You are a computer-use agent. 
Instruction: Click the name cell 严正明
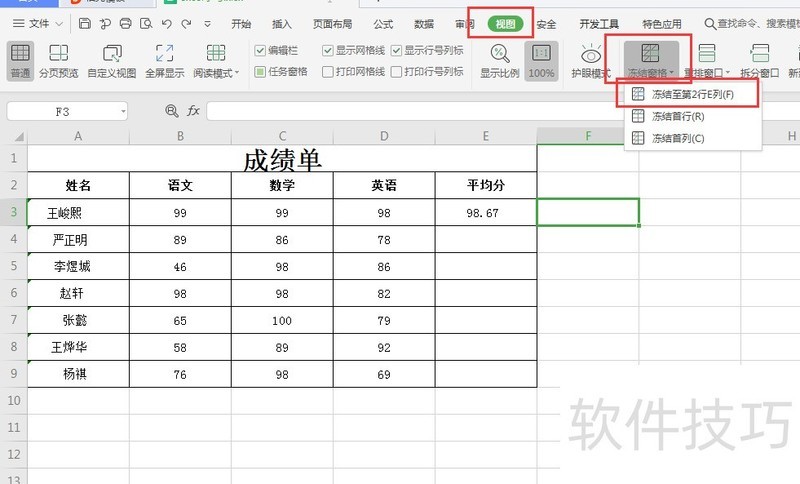(78, 239)
